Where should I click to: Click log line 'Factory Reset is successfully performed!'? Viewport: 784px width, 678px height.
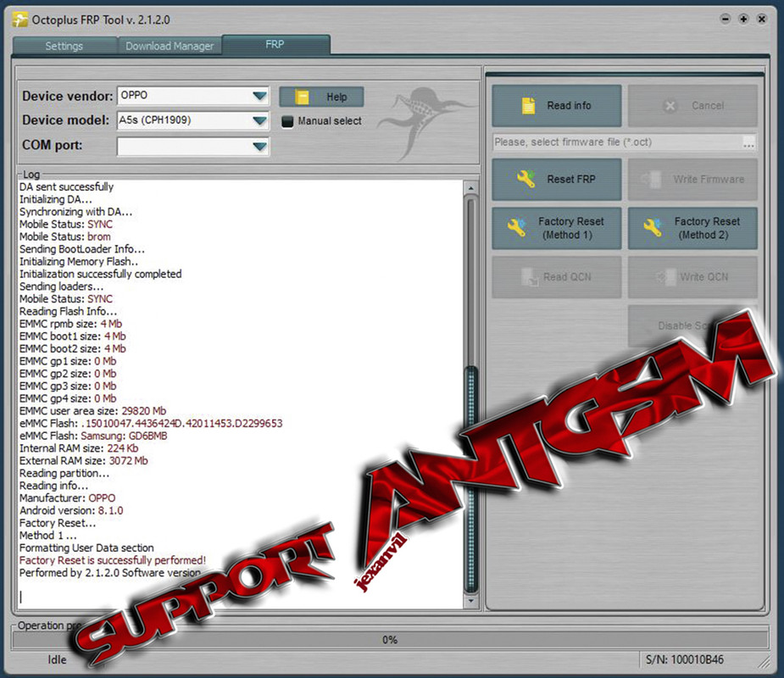(113, 560)
